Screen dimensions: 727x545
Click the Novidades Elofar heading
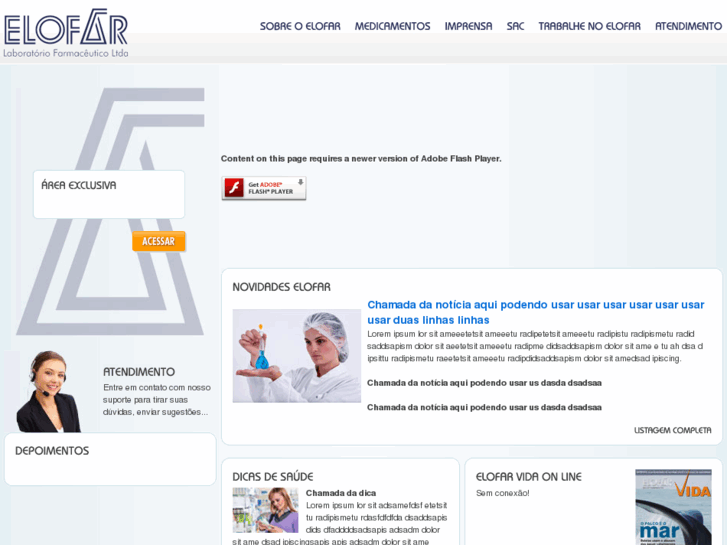pyautogui.click(x=281, y=287)
